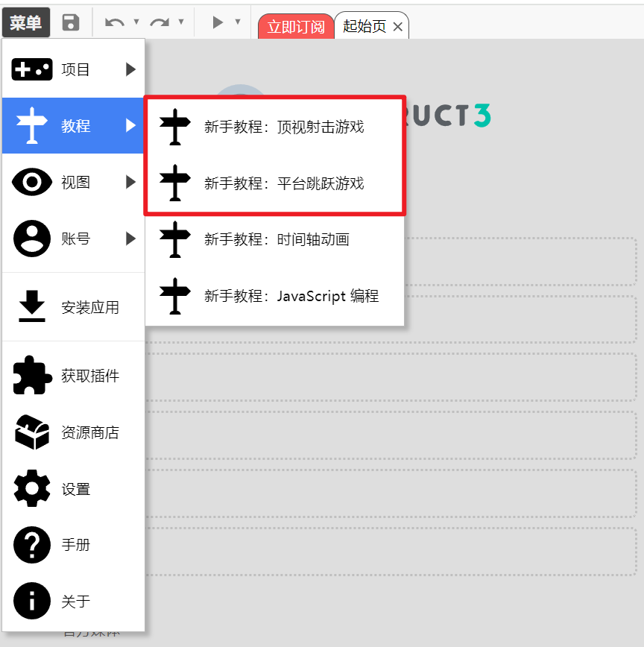Screen dimensions: 644x647
Task: Open 设置 via the gear icon
Action: coord(31,488)
